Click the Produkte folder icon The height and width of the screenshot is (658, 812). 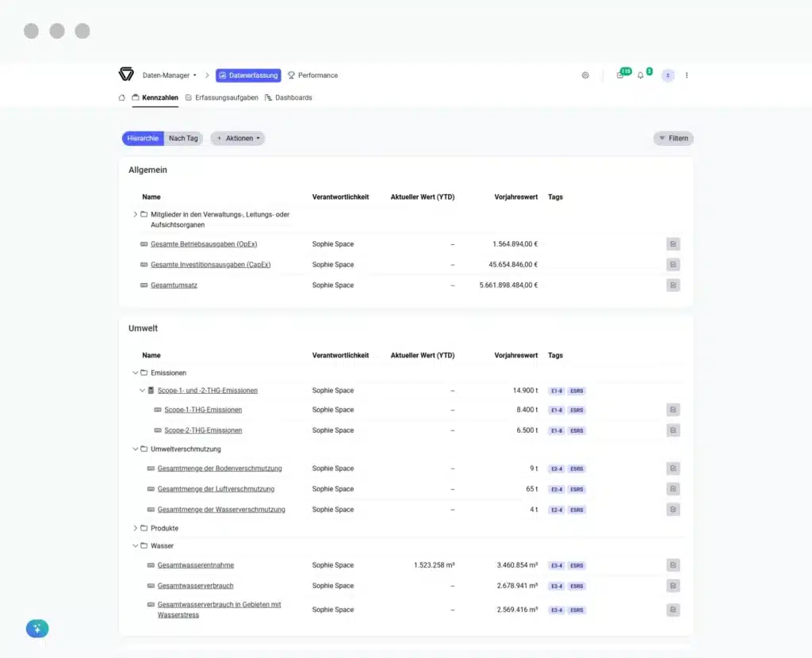(144, 528)
